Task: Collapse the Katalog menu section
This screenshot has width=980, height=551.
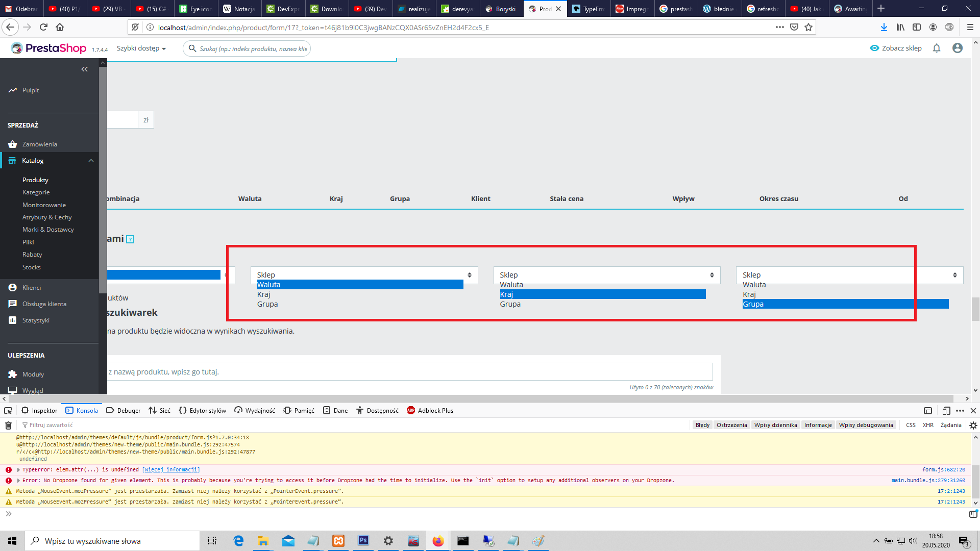Action: point(91,161)
